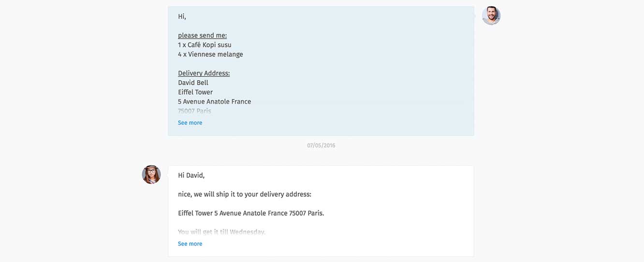The height and width of the screenshot is (262, 644).
Task: Click the '4 x Viennese melange' line
Action: (210, 54)
